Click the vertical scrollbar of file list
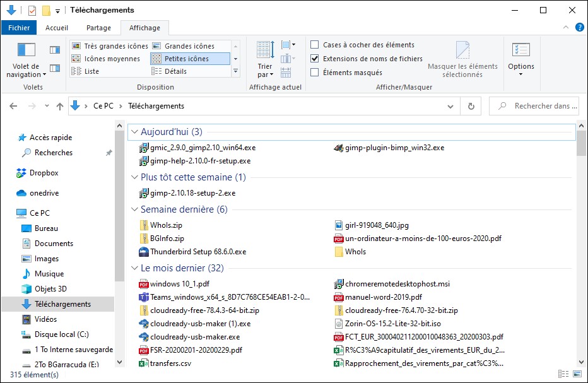This screenshot has width=588, height=383. (581, 252)
